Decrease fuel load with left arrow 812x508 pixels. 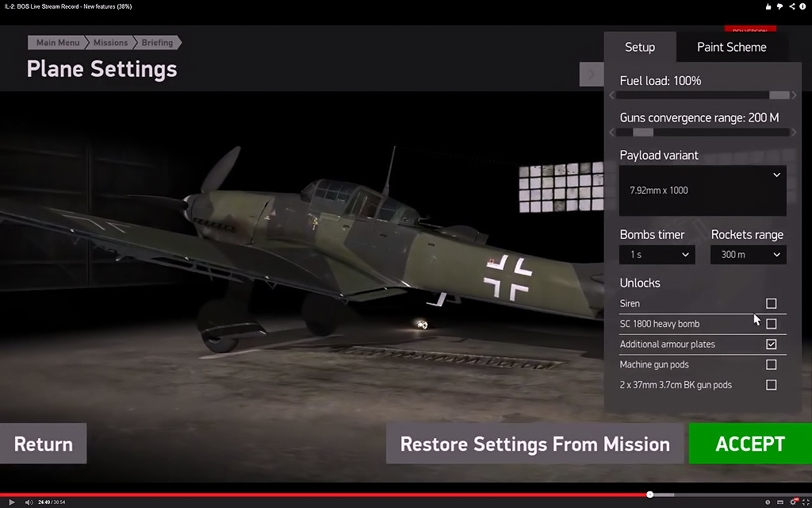612,95
